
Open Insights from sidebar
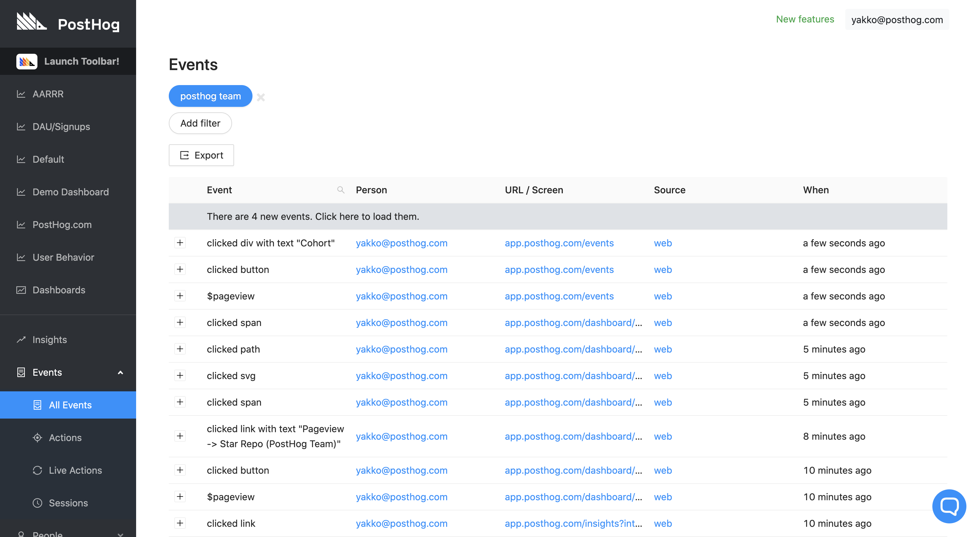pyautogui.click(x=49, y=340)
